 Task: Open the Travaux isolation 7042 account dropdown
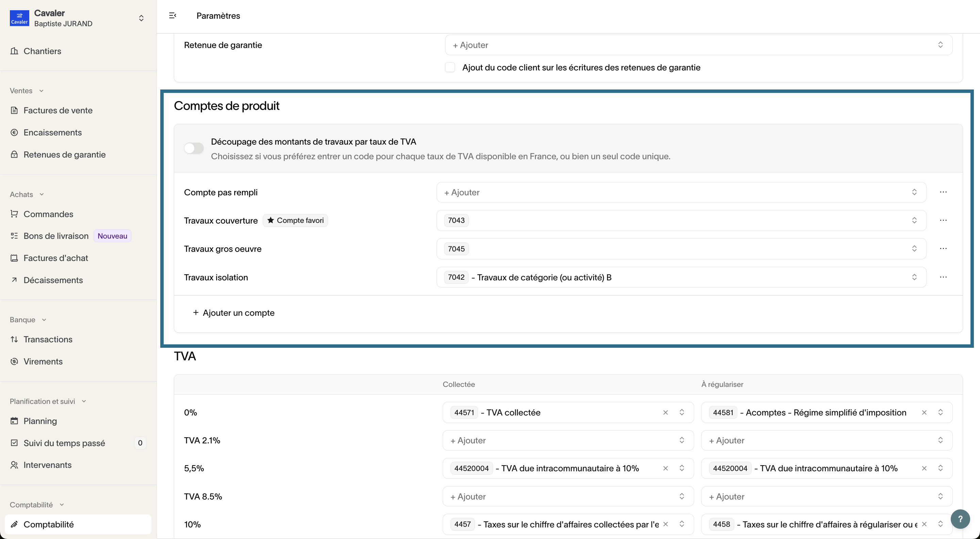(681, 277)
